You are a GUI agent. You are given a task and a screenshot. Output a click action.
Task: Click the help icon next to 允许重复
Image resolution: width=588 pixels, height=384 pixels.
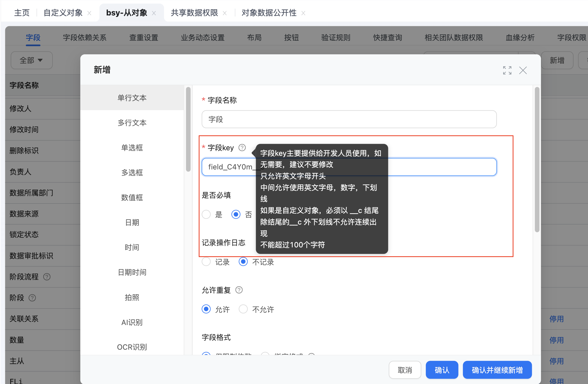coord(239,290)
